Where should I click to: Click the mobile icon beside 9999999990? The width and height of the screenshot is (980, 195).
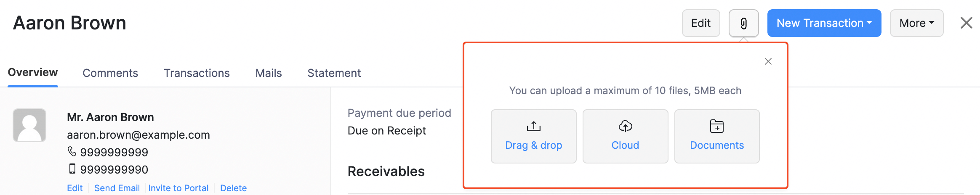click(72, 169)
